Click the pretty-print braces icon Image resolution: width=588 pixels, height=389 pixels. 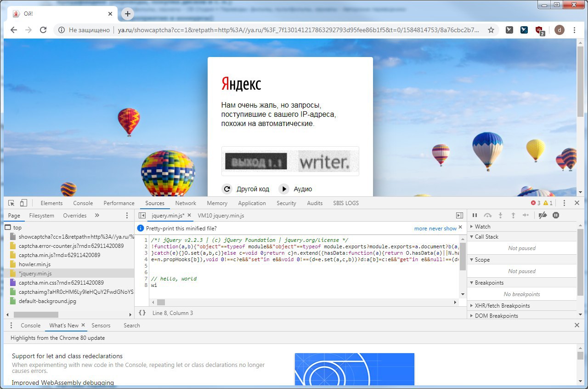[142, 313]
